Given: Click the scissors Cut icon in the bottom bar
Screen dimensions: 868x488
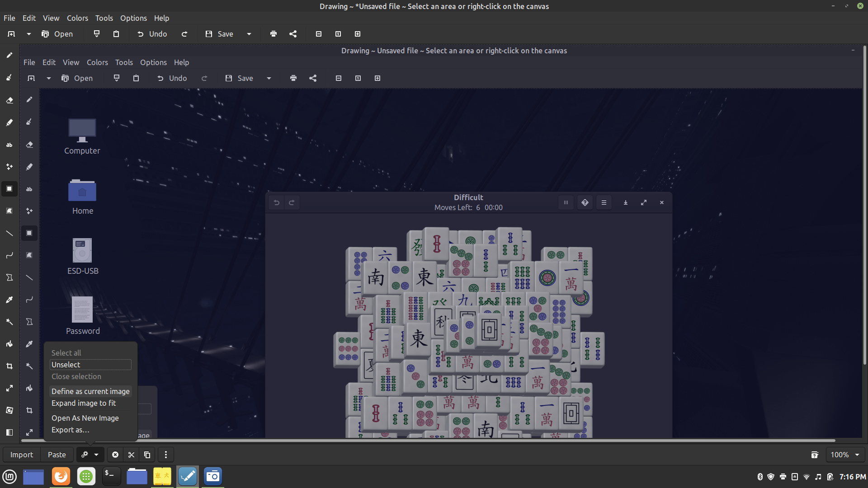Looking at the screenshot, I should [131, 455].
